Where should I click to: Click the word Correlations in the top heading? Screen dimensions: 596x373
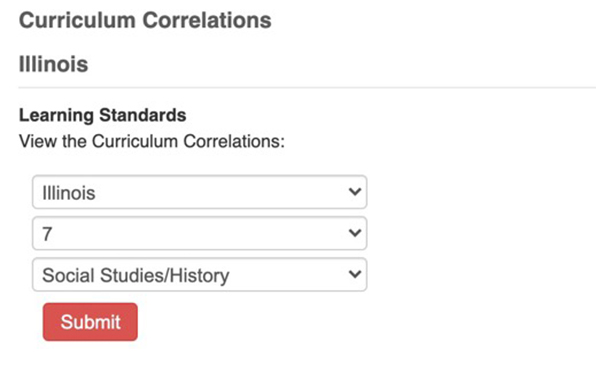click(207, 20)
